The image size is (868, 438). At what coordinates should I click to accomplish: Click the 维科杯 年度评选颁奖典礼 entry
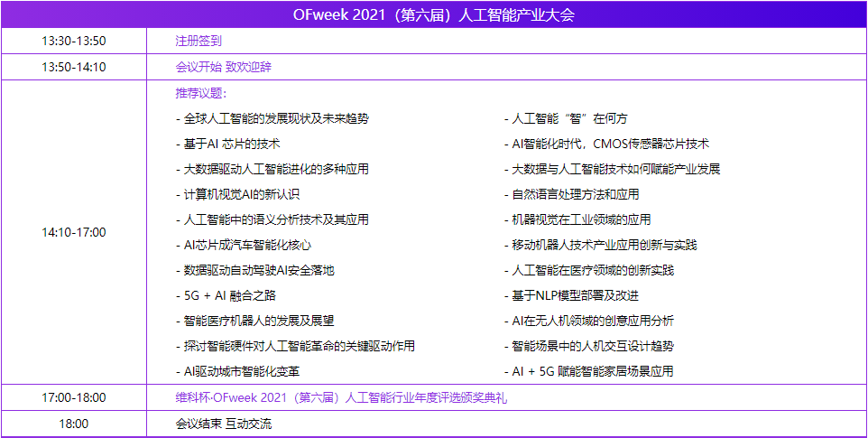(342, 397)
